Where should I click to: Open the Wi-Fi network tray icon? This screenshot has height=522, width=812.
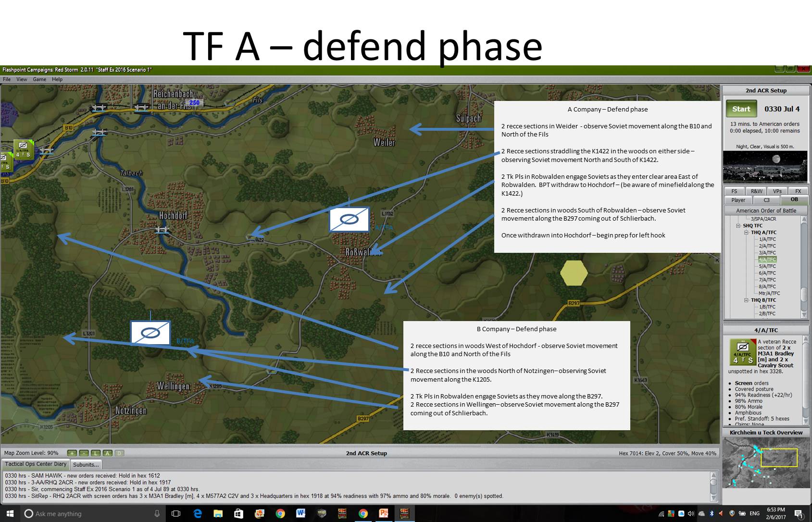coord(662,513)
